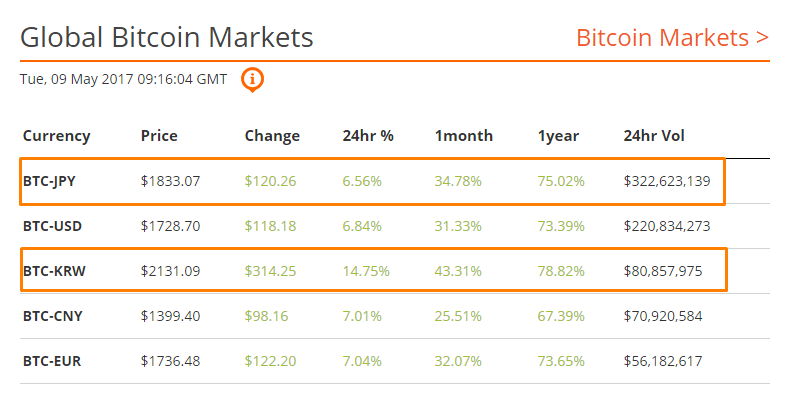This screenshot has height=411, width=794.
Task: Select the BTC-CNY currency pair
Action: coord(53,316)
